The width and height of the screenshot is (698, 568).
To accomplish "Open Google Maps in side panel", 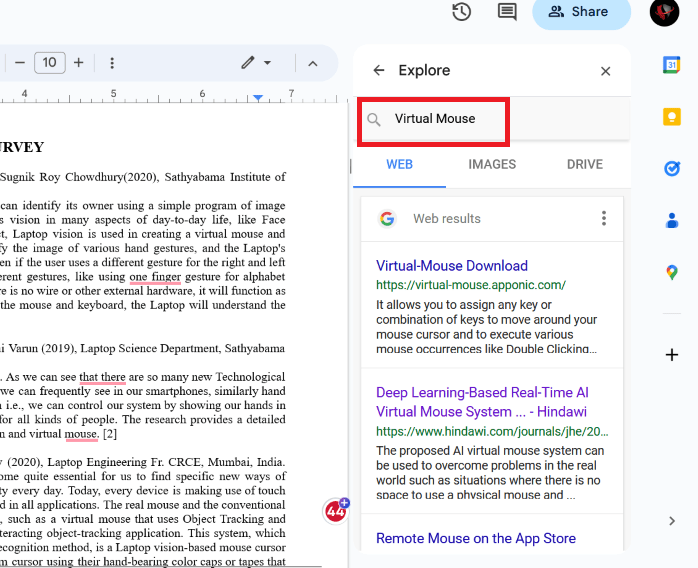I will (672, 272).
